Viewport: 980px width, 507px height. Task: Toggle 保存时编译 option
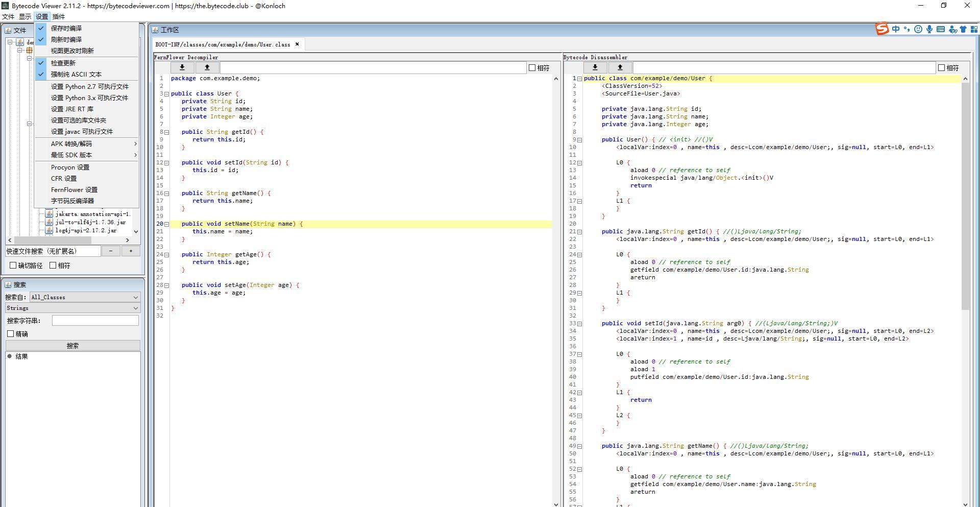coord(87,29)
